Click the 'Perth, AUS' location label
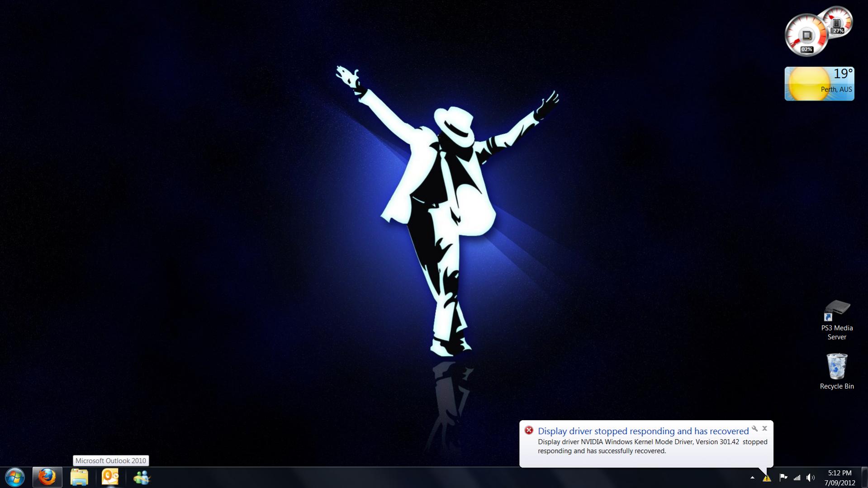 coord(836,90)
